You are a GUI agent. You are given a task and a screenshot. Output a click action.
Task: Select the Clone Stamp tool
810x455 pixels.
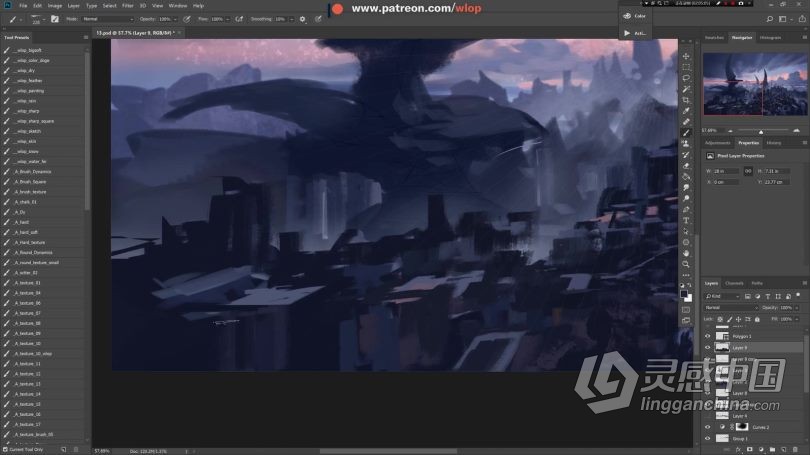686,144
